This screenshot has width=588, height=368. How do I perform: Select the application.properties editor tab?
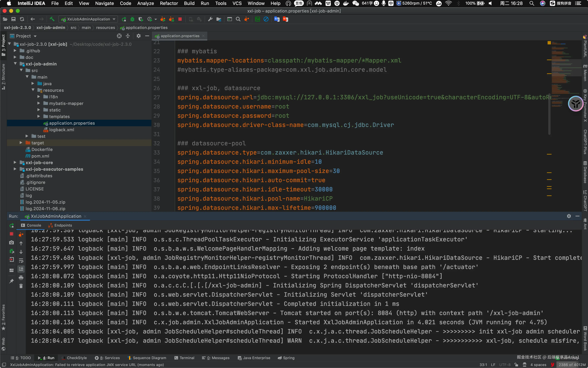180,36
